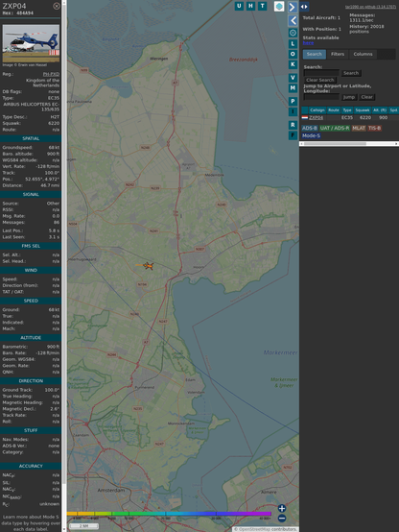Open the map layer selector icon
Image resolution: width=399 pixels, height=532 pixels.
coord(279,6)
